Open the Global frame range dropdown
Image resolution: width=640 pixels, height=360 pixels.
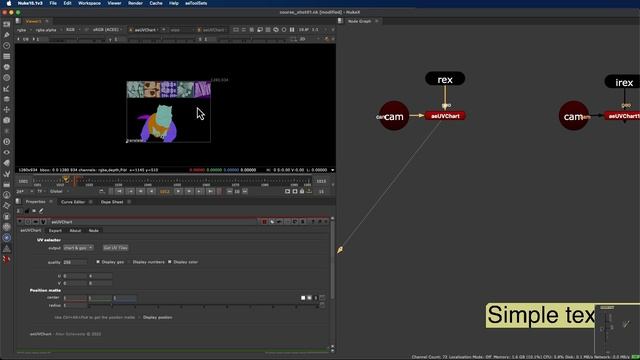59,191
